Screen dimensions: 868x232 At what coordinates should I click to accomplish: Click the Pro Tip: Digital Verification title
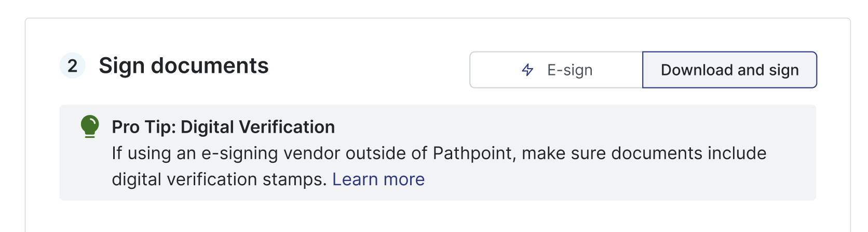[223, 127]
